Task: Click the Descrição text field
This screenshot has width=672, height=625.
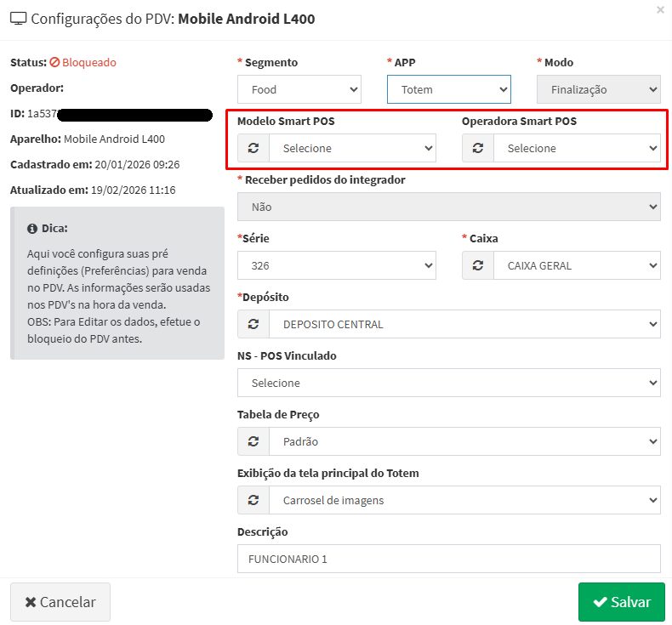Action: pos(448,559)
